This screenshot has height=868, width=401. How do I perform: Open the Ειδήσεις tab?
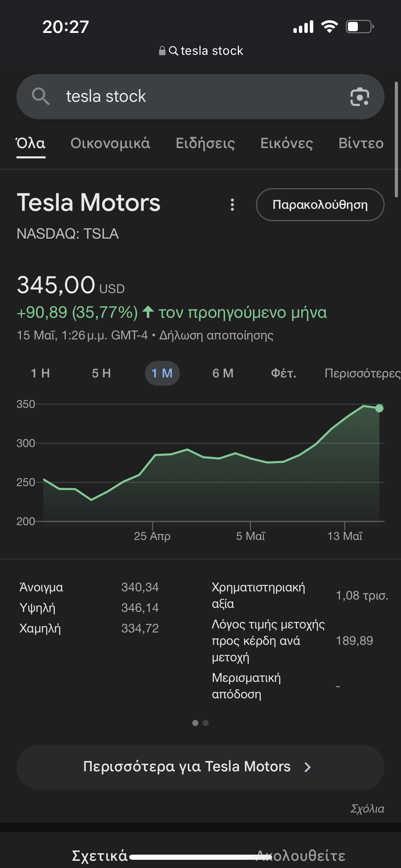click(205, 143)
